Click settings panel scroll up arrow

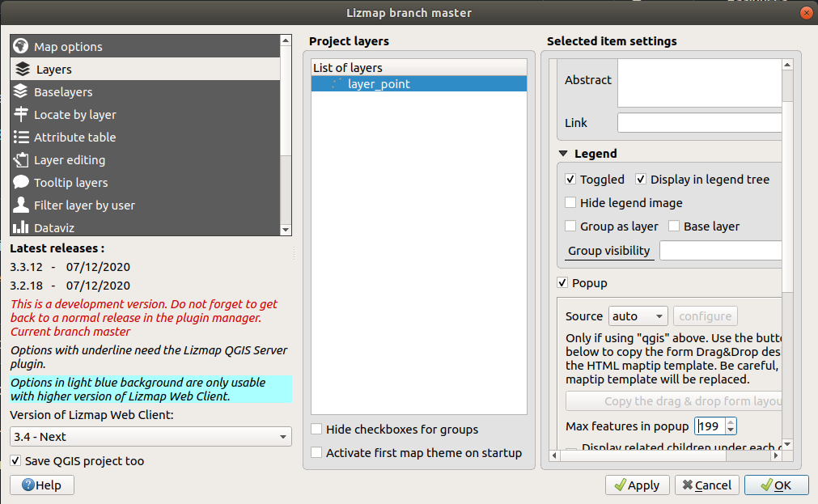(788, 65)
